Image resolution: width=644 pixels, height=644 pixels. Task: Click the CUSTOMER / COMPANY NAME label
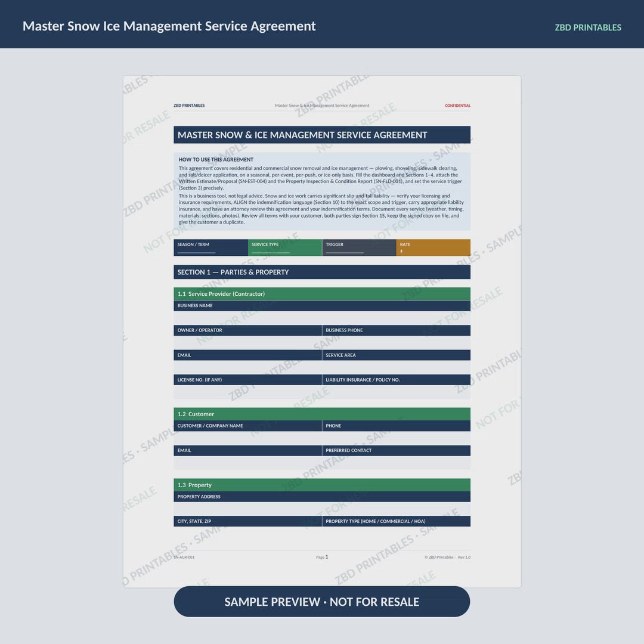(210, 426)
